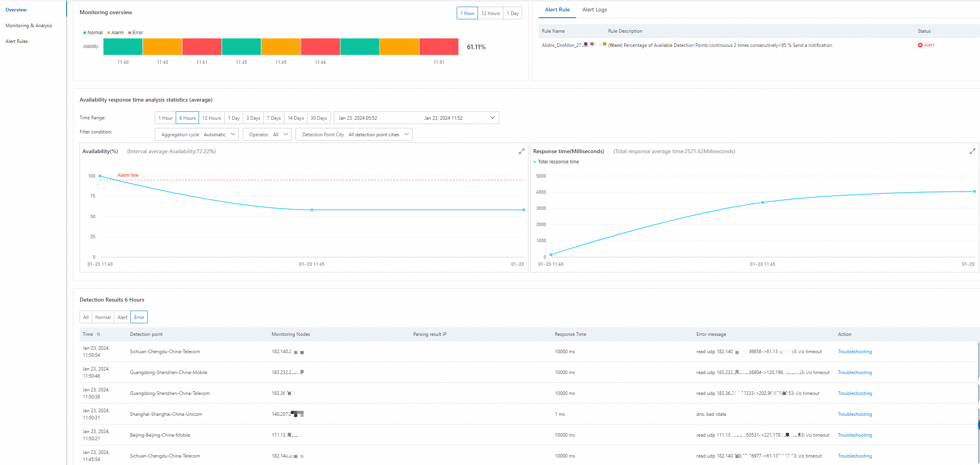Viewport: 980px width, 465px height.
Task: Click the Time column sort icon
Action: click(x=99, y=334)
